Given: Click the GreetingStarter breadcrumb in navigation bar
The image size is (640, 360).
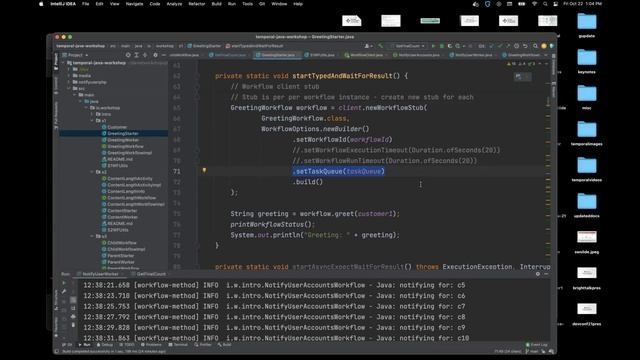Looking at the screenshot, I should point(204,46).
